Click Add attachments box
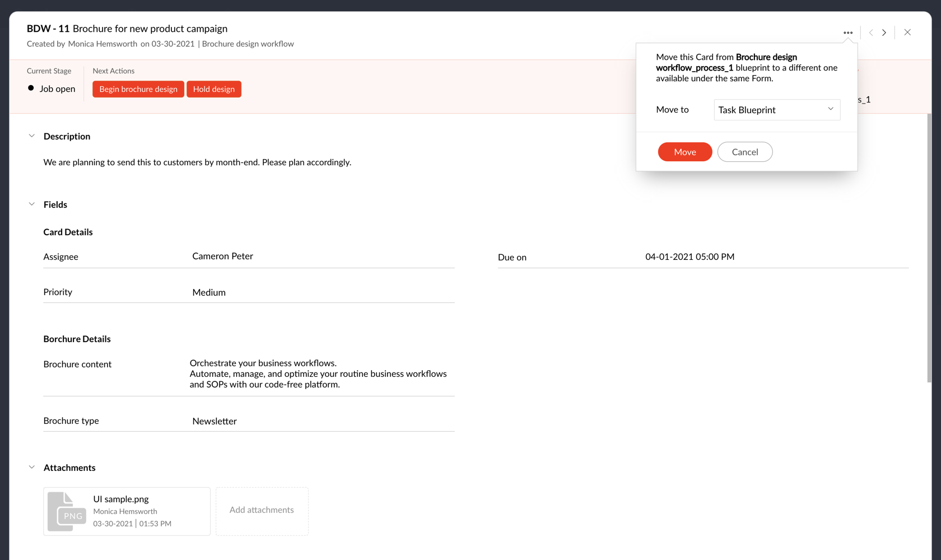 tap(262, 510)
